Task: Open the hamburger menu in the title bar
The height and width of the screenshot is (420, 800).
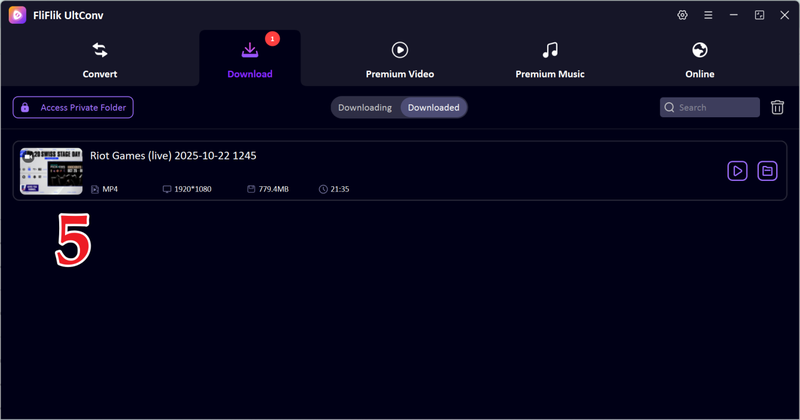Action: [708, 15]
